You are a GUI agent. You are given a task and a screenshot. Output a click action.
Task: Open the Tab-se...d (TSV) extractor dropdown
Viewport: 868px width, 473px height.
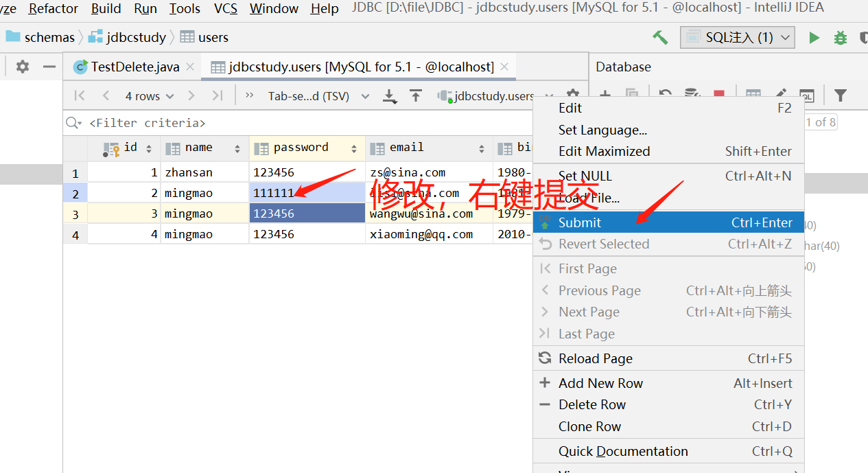tap(318, 96)
